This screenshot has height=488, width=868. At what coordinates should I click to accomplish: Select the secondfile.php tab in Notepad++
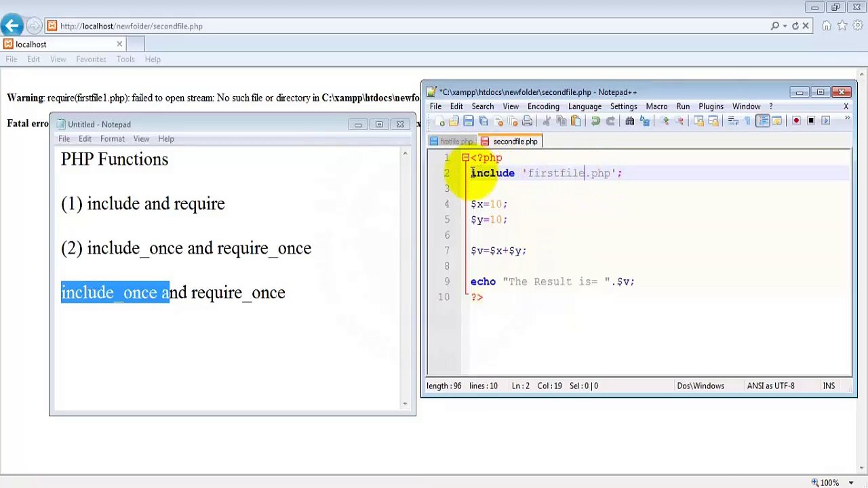click(510, 142)
